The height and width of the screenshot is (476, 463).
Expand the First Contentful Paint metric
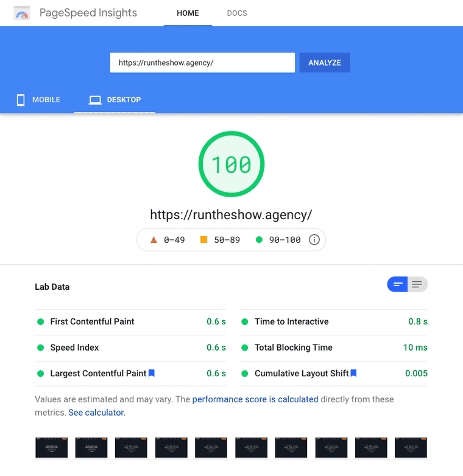130,321
